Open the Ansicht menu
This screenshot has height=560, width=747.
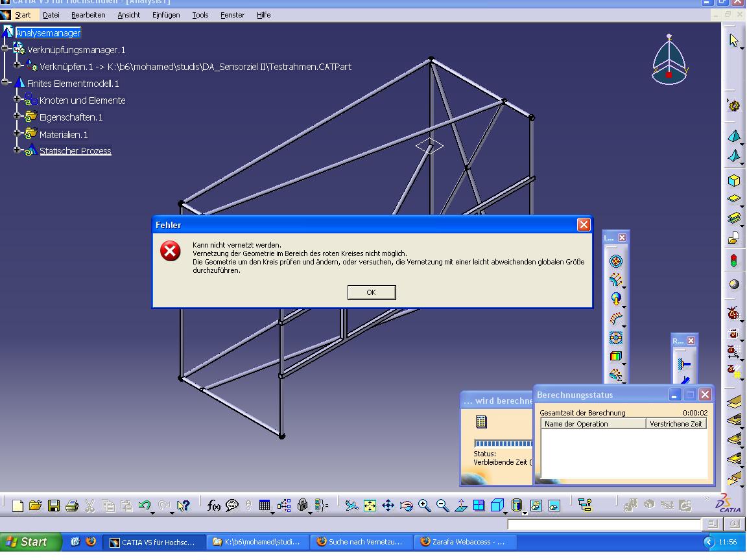(128, 15)
